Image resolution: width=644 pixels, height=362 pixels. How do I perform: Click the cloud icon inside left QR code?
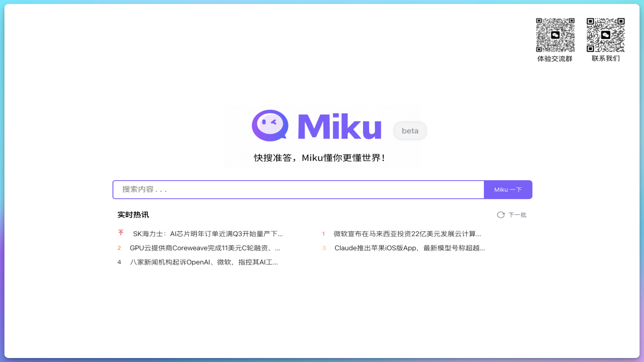(x=555, y=35)
